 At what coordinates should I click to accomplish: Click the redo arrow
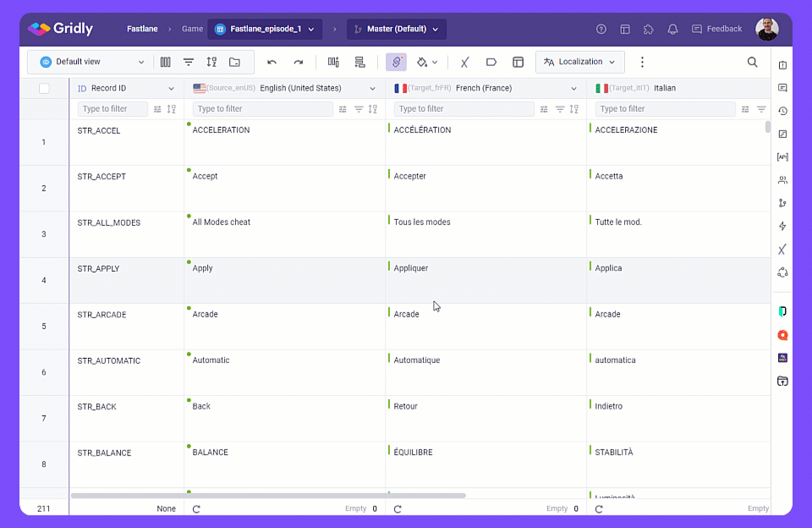299,62
